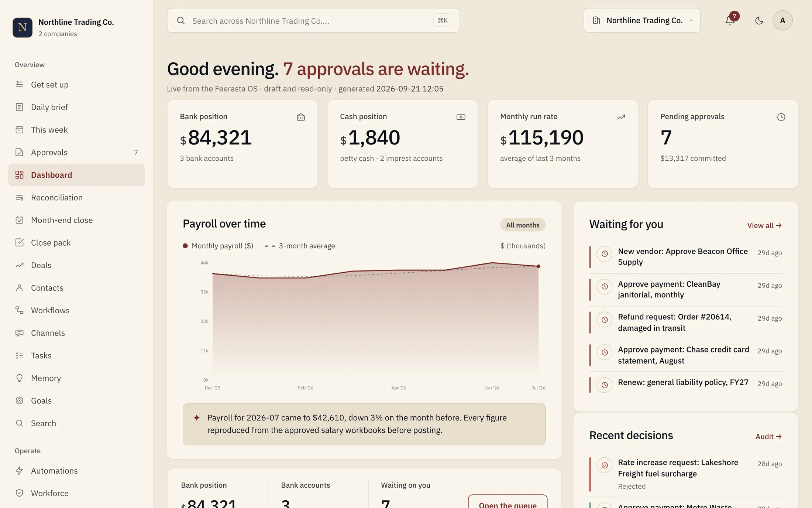Click View all link in Waiting for you

tap(764, 225)
